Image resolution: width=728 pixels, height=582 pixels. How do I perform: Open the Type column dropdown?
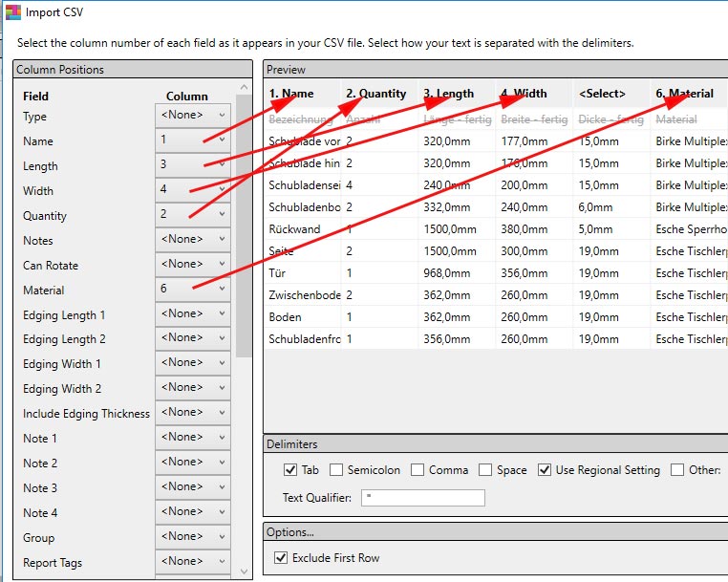[193, 116]
